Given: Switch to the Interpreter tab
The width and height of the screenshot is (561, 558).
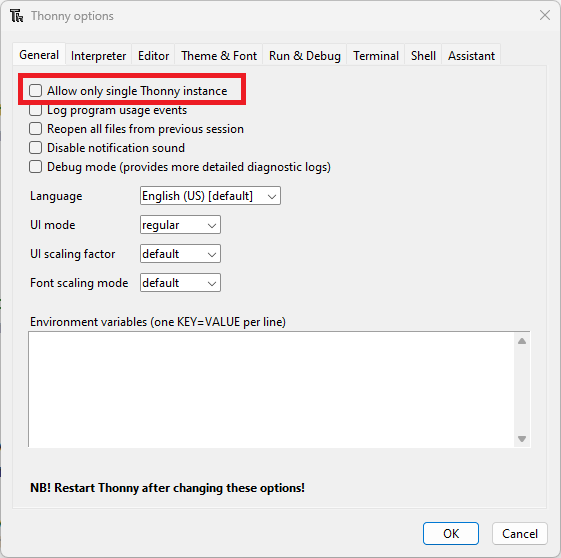Looking at the screenshot, I should (x=98, y=55).
